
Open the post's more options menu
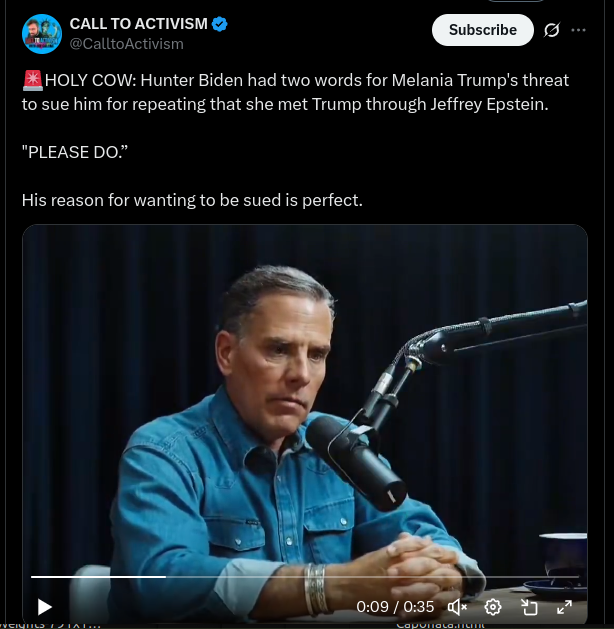[578, 30]
